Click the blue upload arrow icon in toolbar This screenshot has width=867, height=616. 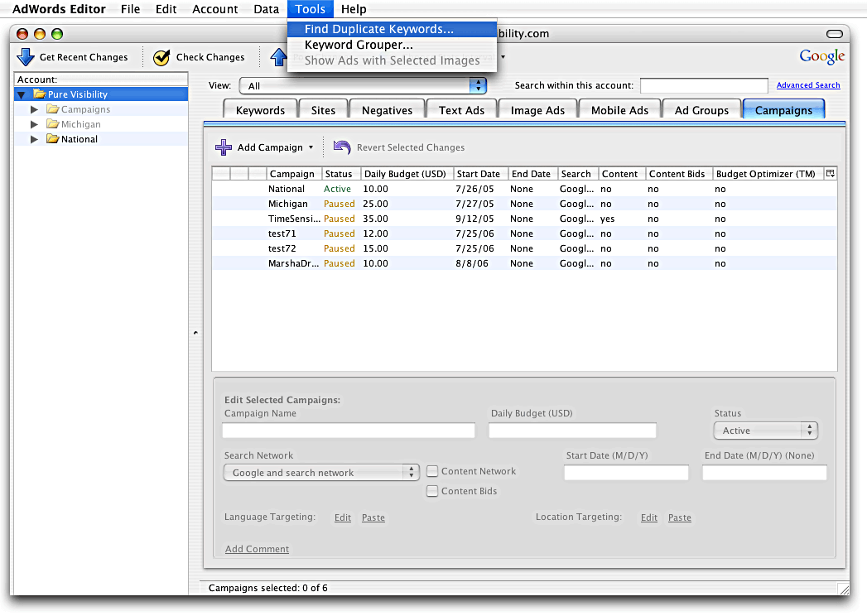pyautogui.click(x=277, y=57)
